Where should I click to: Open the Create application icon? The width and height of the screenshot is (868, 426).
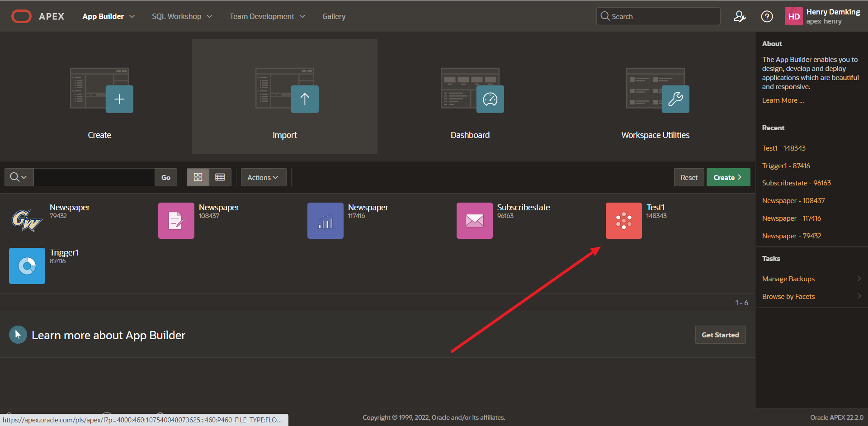(102, 90)
